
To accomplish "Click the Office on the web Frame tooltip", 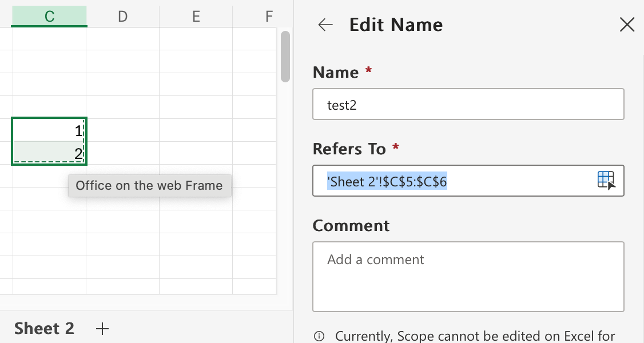I will click(149, 186).
